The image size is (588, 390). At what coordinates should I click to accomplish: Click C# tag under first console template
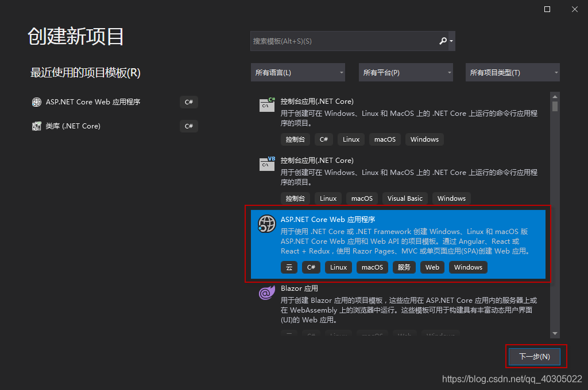point(324,139)
